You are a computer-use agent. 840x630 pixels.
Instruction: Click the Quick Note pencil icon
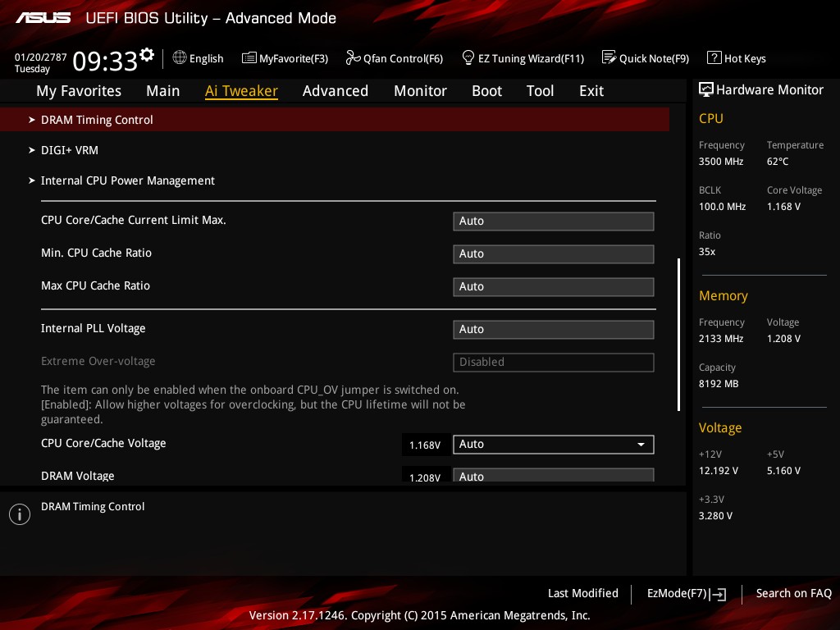609,57
